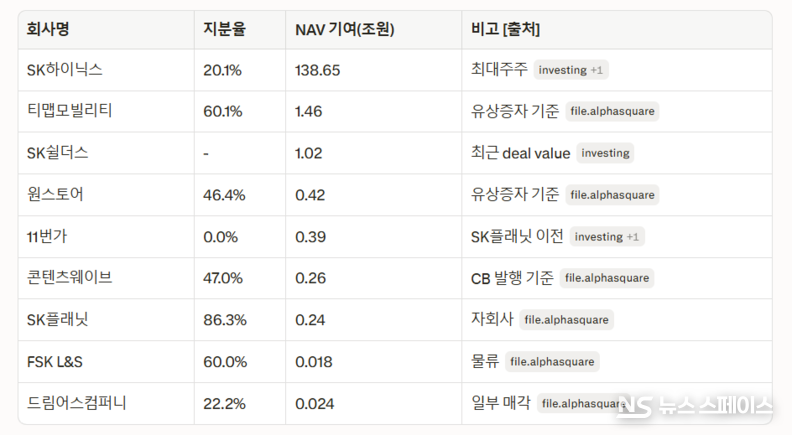Viewport: 792px width, 435px height.
Task: Click file.alphasquare chip in SK플래닛 row
Action: point(566,320)
